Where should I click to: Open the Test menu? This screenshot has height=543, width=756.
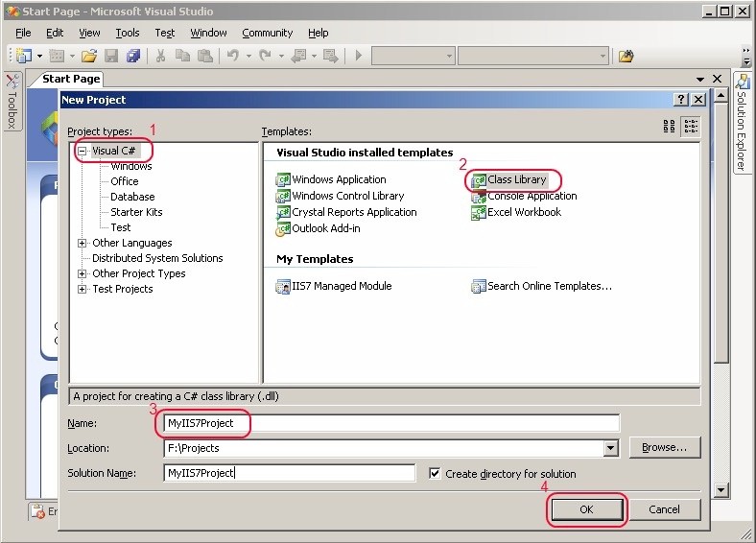[x=164, y=33]
